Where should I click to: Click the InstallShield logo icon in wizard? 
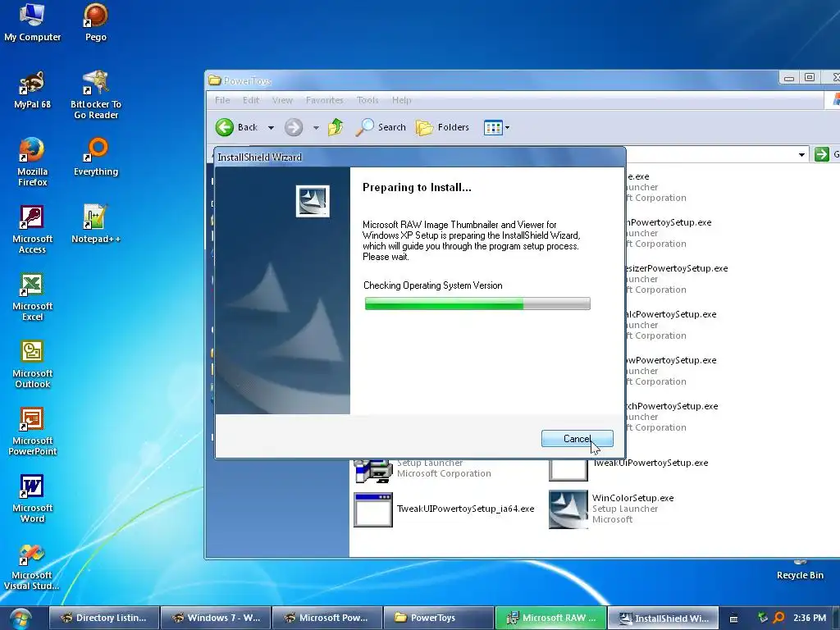313,201
